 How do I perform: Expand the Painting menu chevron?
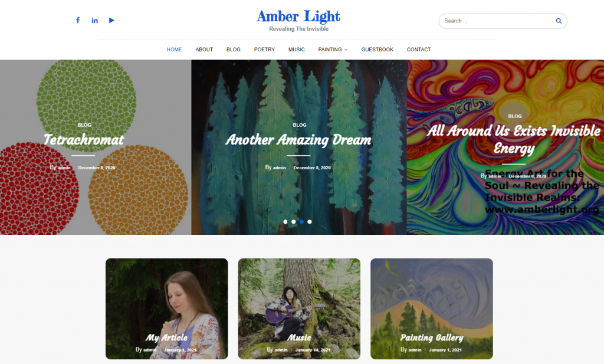tap(346, 50)
